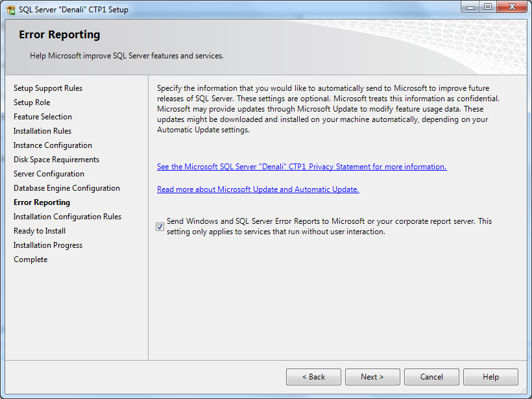Select the Complete step

tap(30, 260)
